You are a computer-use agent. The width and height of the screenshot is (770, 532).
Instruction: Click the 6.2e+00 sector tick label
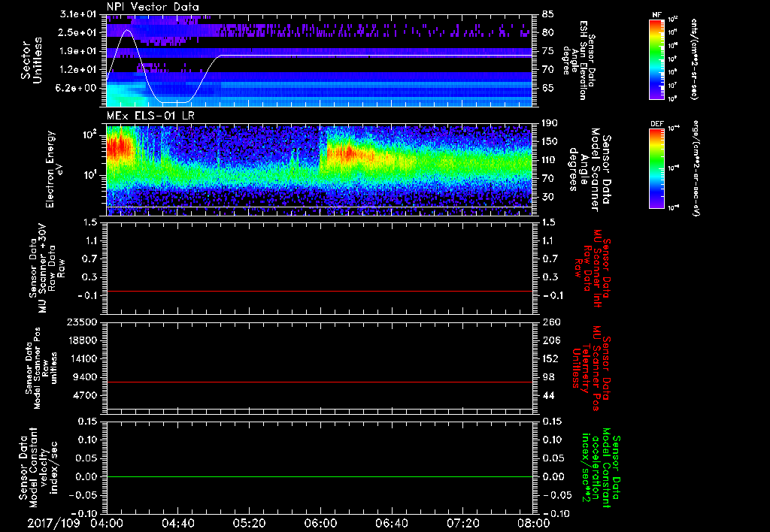[77, 88]
